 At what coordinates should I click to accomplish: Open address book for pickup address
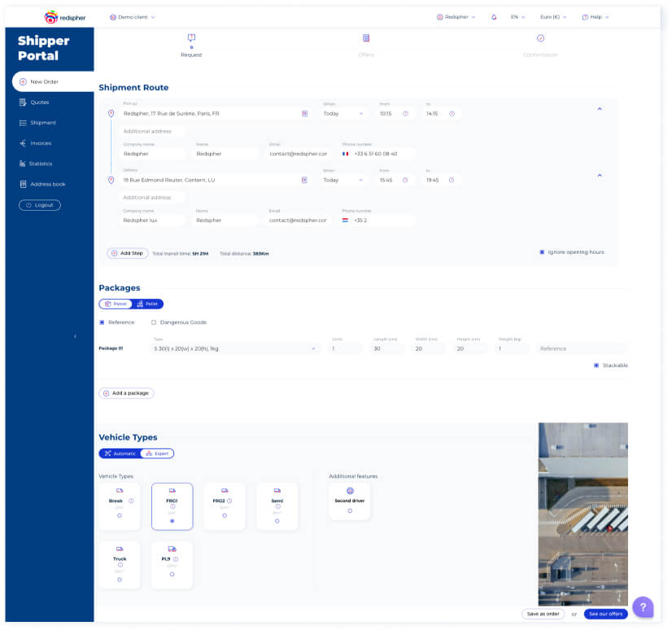[x=305, y=114]
